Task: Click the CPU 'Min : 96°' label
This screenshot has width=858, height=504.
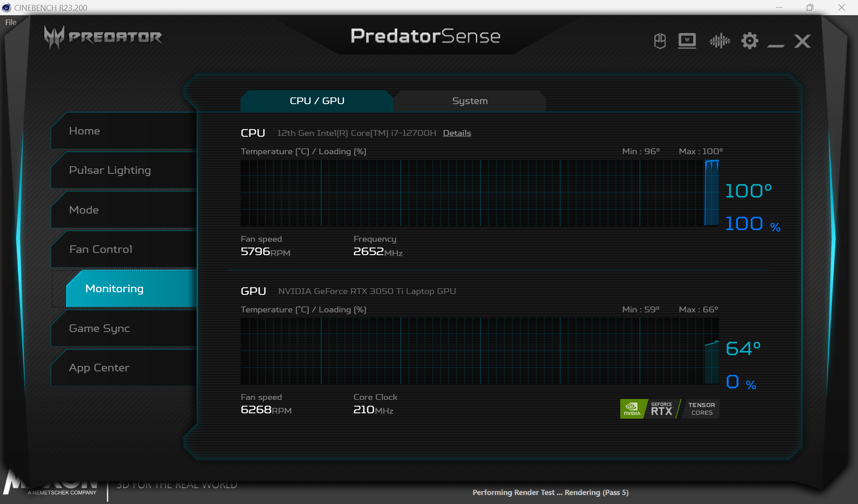Action: [641, 151]
